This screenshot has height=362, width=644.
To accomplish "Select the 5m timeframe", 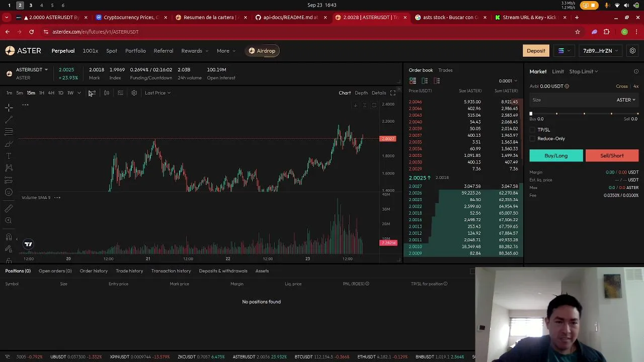I will pos(19,93).
